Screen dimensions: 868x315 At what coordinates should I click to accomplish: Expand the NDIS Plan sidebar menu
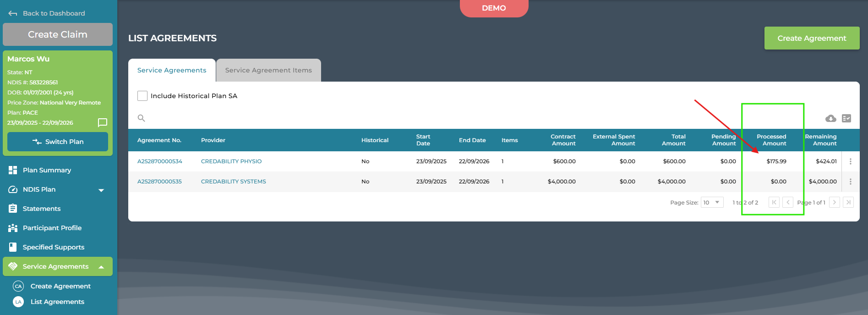(x=101, y=190)
